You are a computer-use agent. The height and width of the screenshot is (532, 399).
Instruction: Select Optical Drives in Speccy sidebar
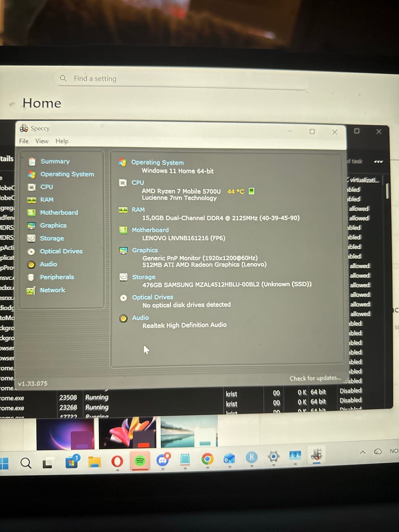point(61,251)
